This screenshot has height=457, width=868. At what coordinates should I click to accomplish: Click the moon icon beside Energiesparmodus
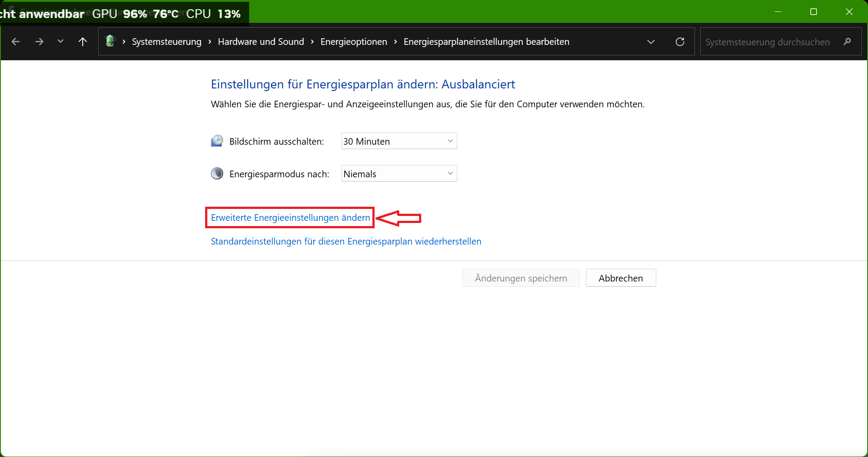[217, 174]
